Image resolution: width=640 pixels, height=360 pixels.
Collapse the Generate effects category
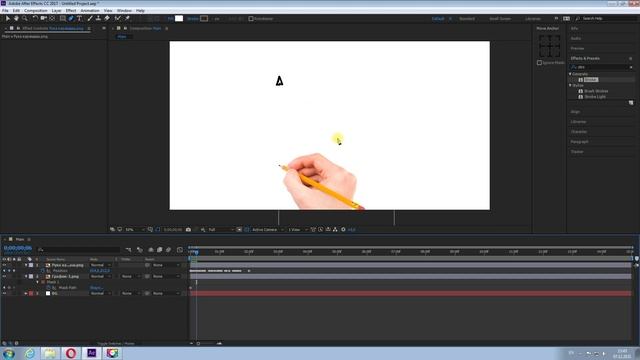571,74
